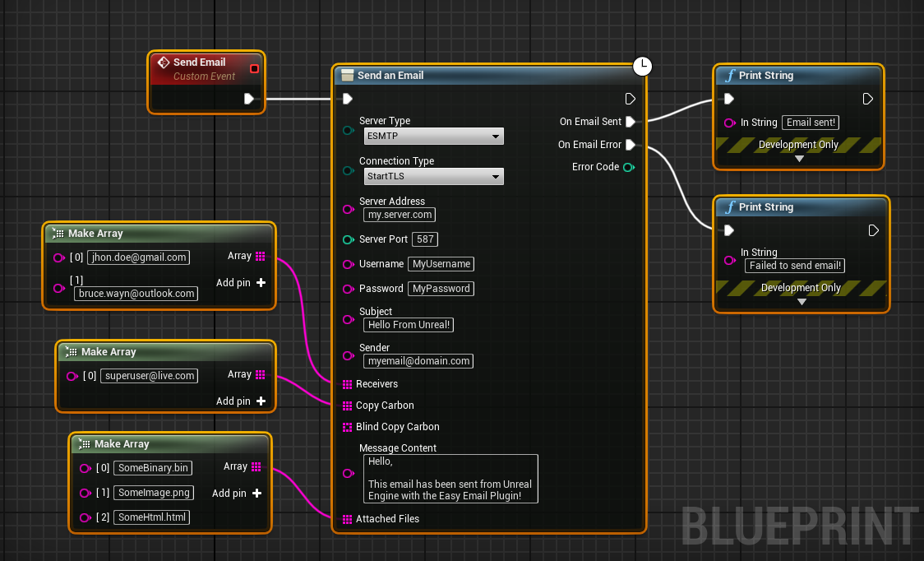The width and height of the screenshot is (924, 561).
Task: Edit the Username field MyUsername
Action: [x=441, y=264]
